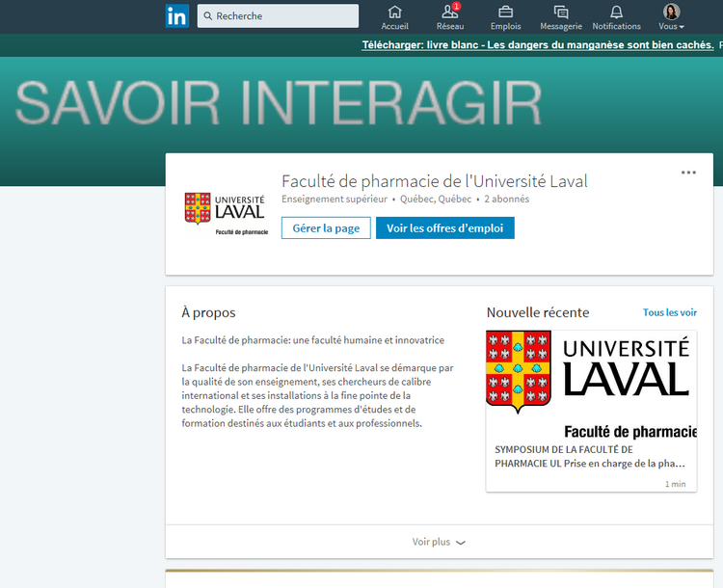Click the Recherche search field
This screenshot has width=723, height=588.
(x=278, y=16)
